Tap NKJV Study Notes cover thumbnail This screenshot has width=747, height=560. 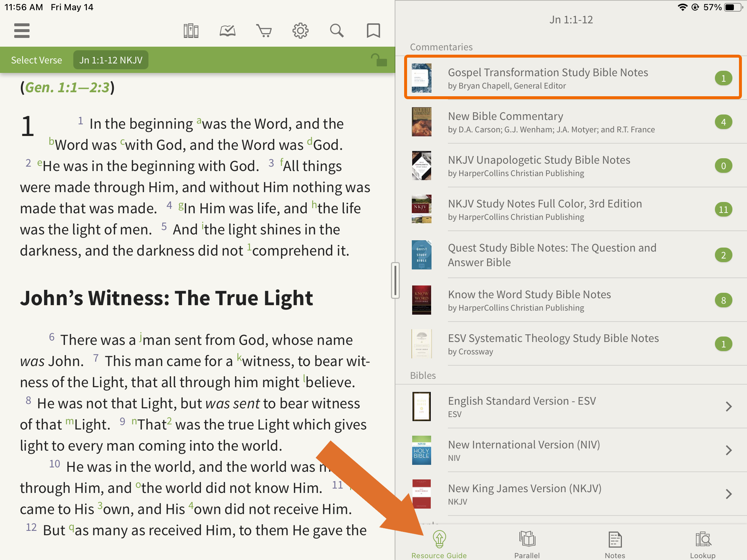421,209
